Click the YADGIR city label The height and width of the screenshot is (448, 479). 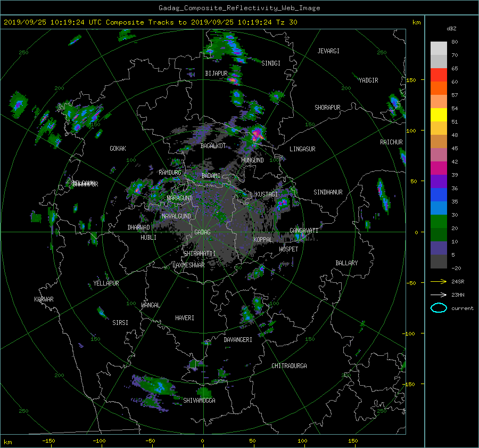point(368,80)
